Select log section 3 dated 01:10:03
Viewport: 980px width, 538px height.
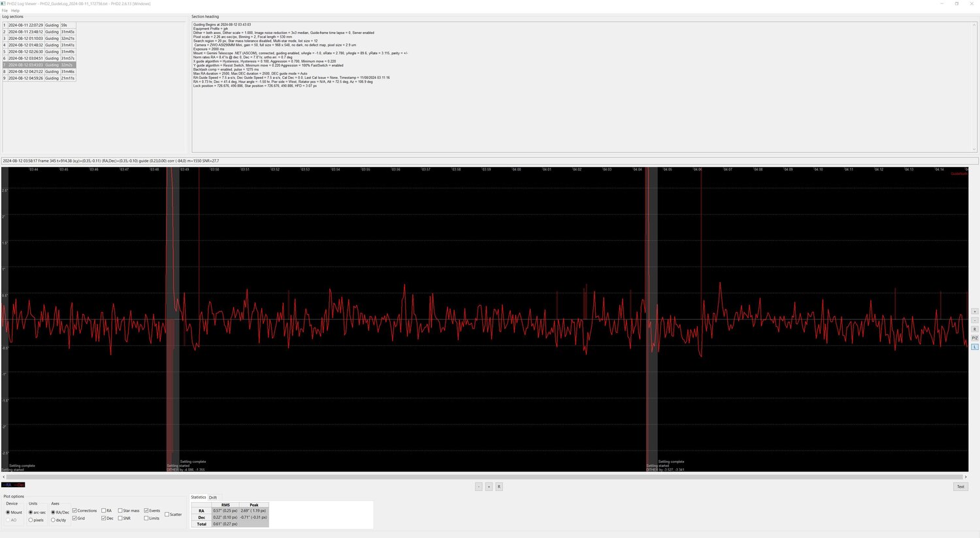[39, 39]
